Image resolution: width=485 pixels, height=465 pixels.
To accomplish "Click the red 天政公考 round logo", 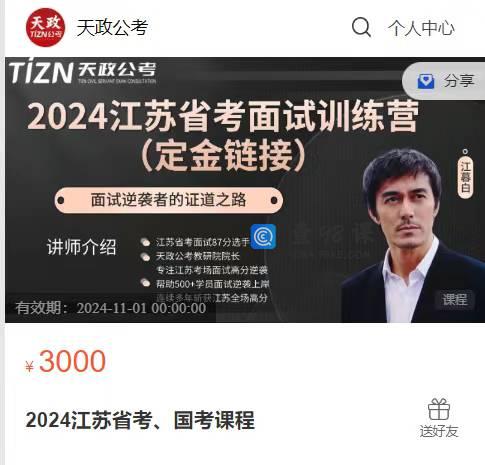I will (45, 27).
